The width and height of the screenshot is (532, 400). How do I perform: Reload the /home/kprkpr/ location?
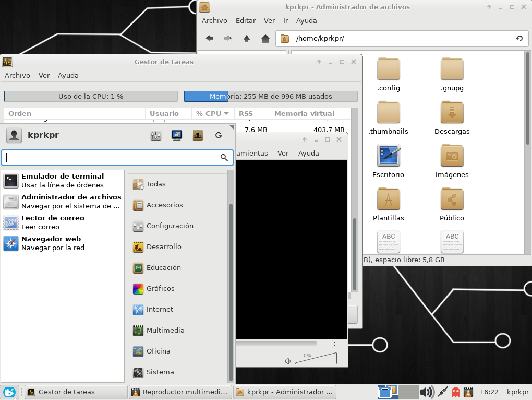click(519, 38)
